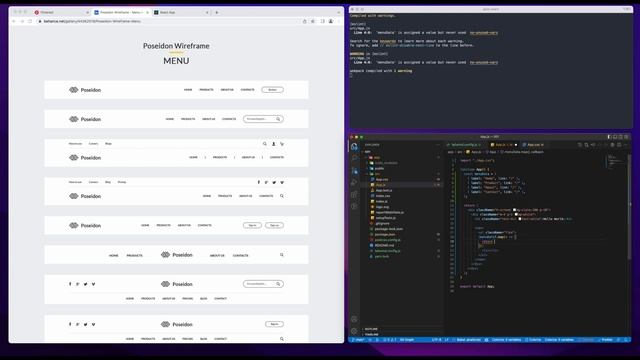Click the errors and warnings count in status bar
Viewport: 640px width, 360px height.
click(389, 340)
